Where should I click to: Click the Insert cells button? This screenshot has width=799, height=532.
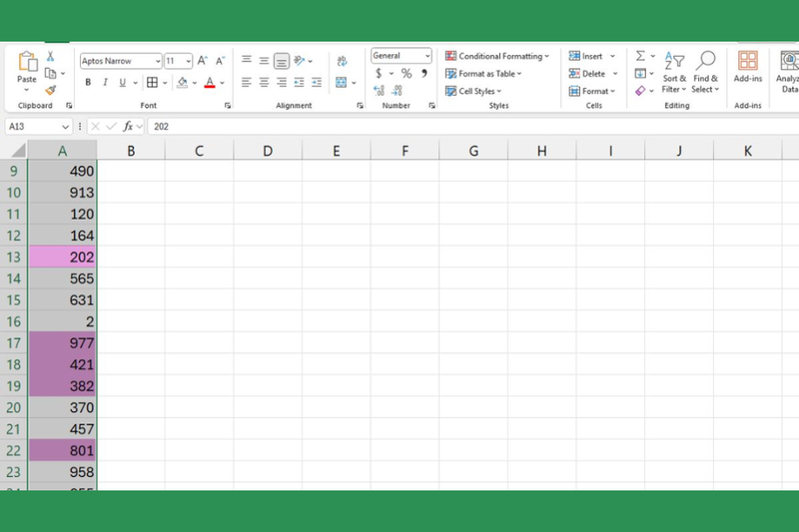pyautogui.click(x=586, y=56)
